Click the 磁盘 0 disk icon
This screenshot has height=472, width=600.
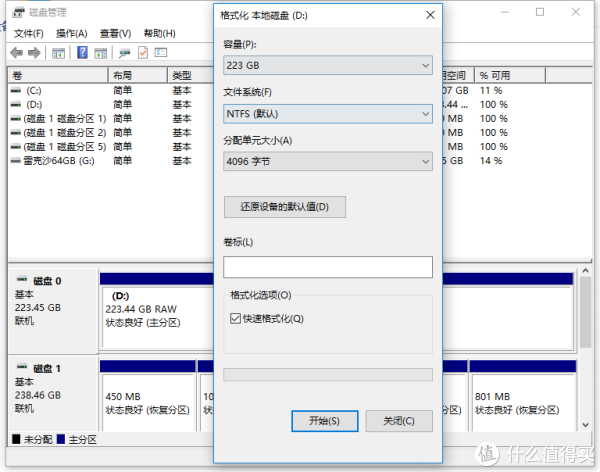[22, 279]
